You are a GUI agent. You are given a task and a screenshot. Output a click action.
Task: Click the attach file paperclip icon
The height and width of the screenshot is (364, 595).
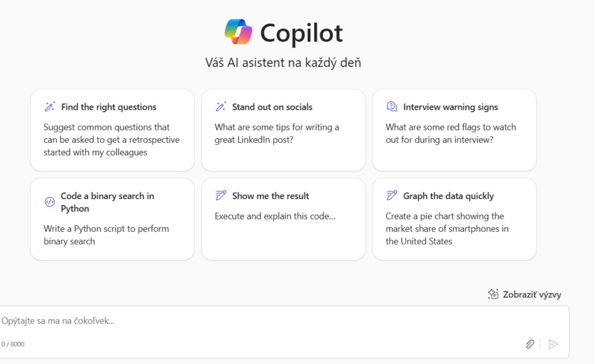pos(530,344)
